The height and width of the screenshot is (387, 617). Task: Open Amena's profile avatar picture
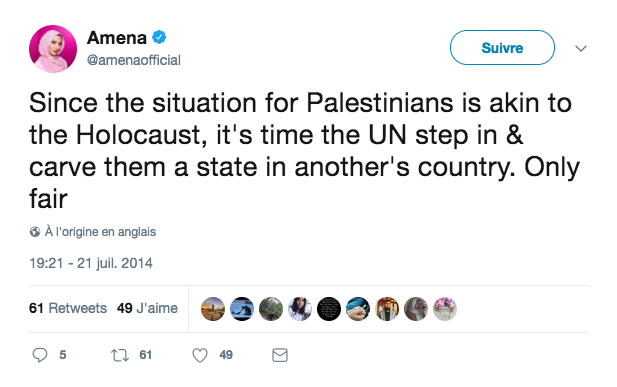tap(53, 49)
